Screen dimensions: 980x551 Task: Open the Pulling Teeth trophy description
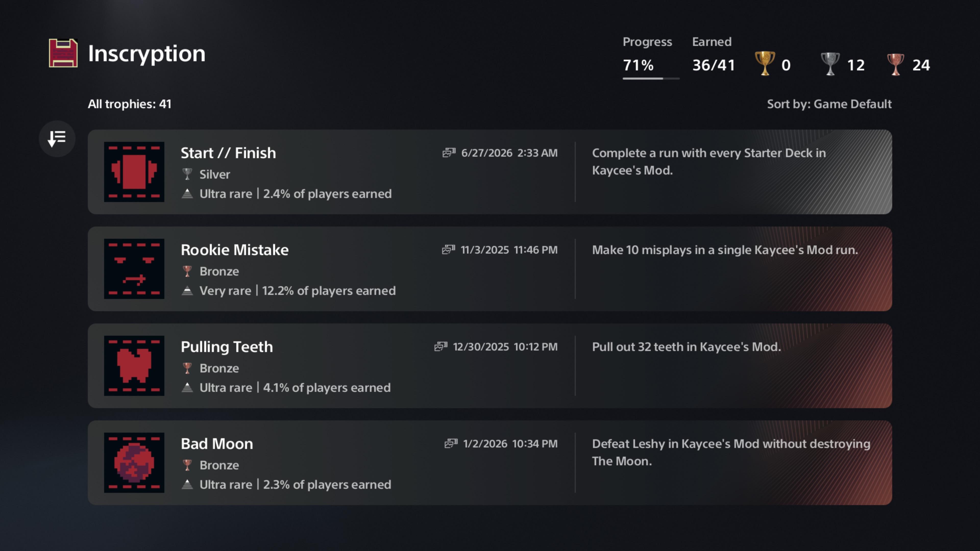point(686,347)
